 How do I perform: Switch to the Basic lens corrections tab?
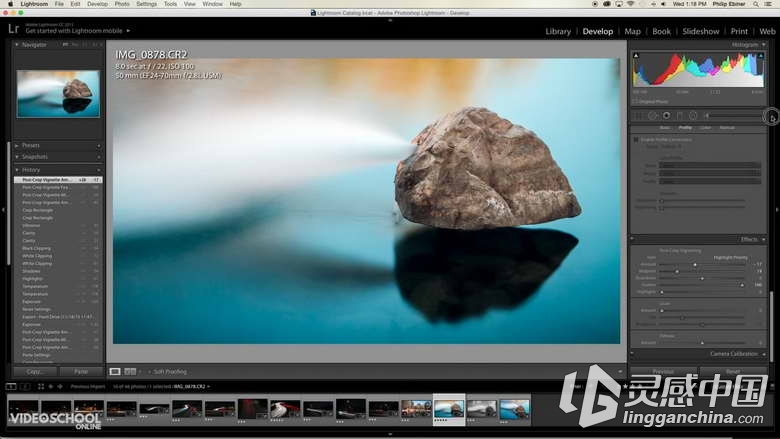(x=665, y=128)
